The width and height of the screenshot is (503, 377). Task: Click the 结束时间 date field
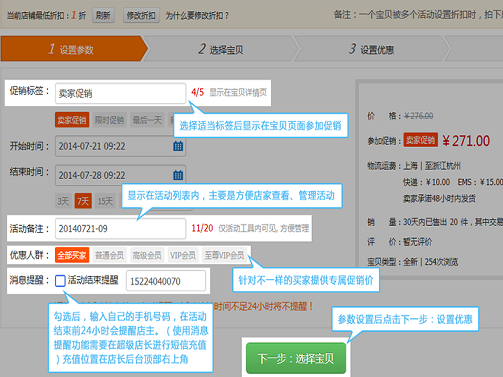point(120,175)
